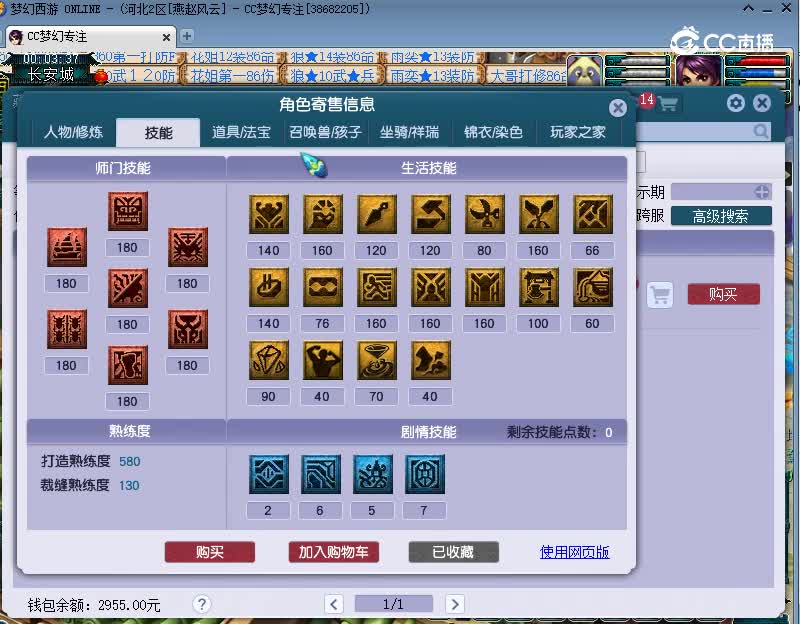Click the top mask sect skill icon

[128, 211]
